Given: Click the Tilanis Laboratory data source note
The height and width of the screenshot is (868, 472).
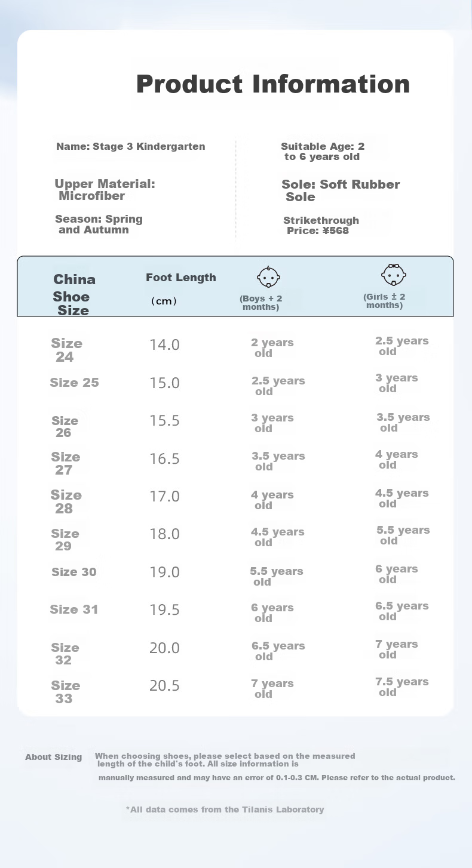Looking at the screenshot, I should (225, 809).
